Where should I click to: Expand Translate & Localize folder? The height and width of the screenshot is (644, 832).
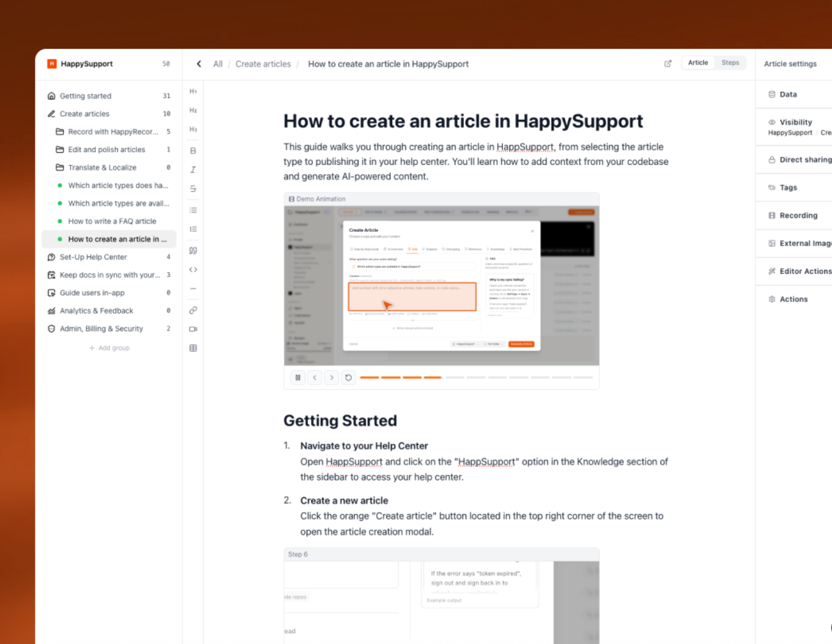pyautogui.click(x=109, y=167)
